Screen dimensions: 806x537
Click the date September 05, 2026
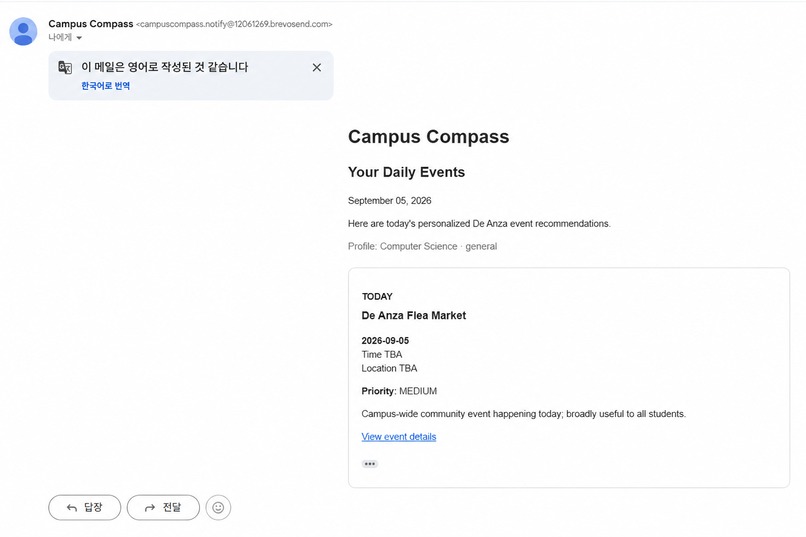coord(390,200)
